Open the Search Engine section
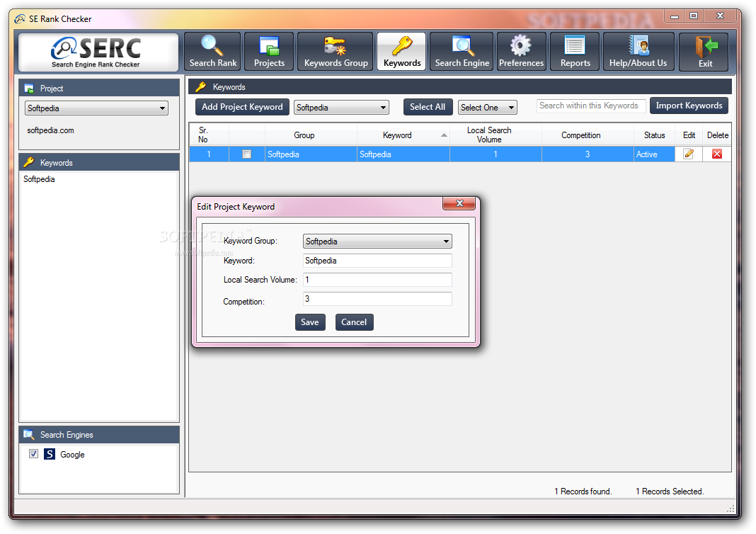The height and width of the screenshot is (534, 756). tap(462, 52)
